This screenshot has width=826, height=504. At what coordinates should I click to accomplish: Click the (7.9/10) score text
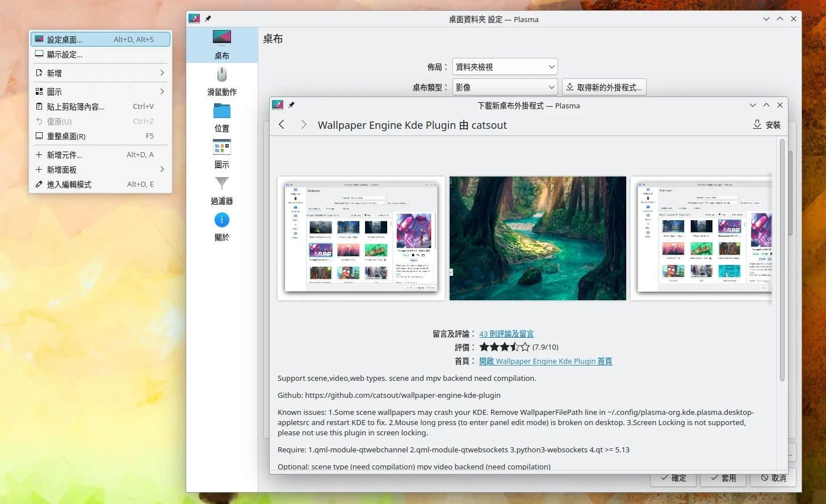tap(546, 347)
